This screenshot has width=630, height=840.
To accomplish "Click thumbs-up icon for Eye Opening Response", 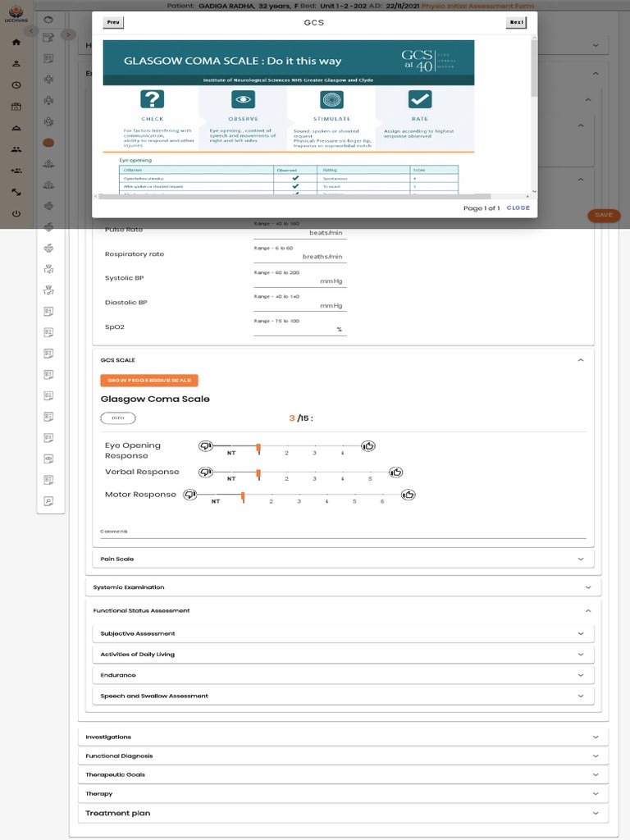I will (369, 445).
